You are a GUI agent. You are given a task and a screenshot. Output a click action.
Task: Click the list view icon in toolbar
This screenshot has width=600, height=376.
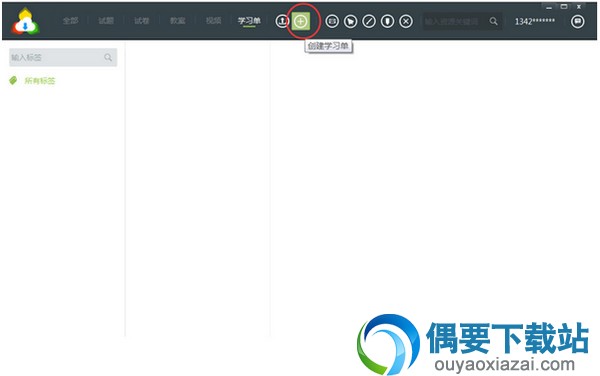pos(332,21)
